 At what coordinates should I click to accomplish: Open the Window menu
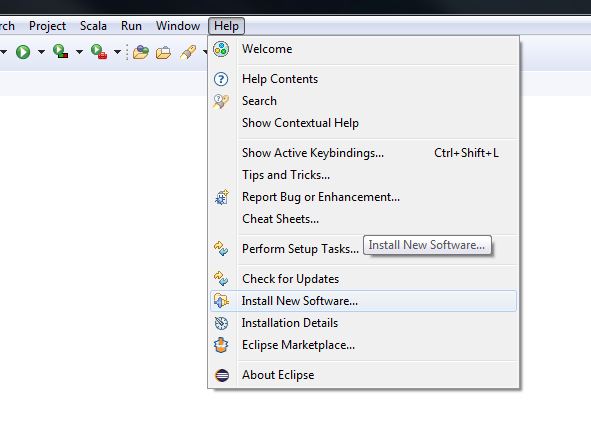click(178, 26)
